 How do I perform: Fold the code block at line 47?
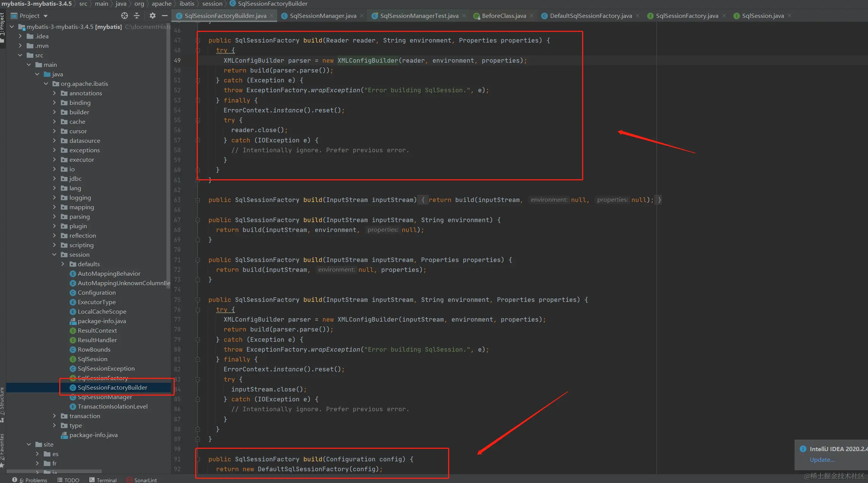(198, 41)
